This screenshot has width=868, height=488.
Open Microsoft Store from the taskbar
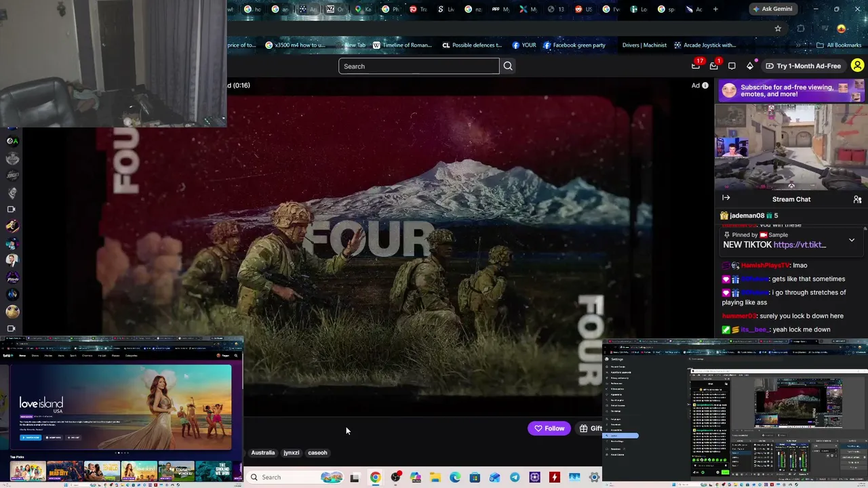click(475, 477)
